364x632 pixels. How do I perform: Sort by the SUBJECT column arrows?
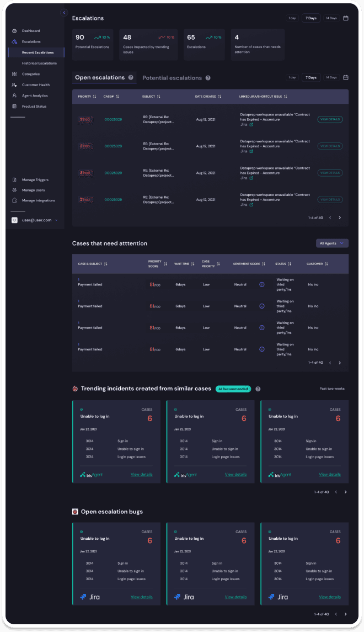click(159, 97)
